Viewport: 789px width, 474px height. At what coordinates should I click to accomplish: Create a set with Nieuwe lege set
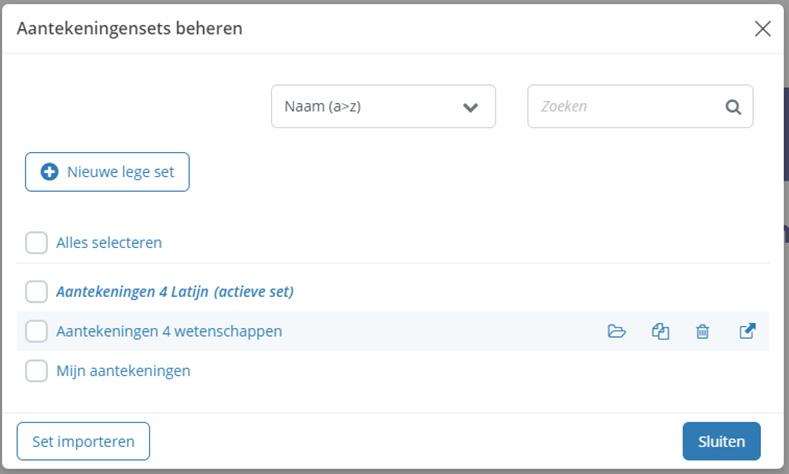(x=107, y=172)
